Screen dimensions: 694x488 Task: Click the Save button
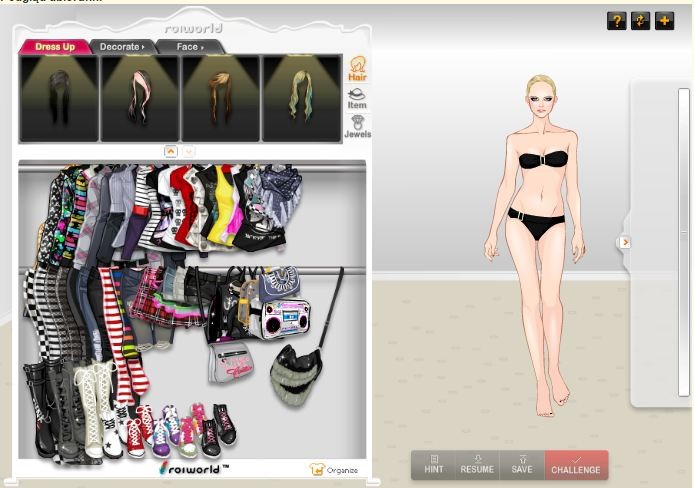click(x=522, y=465)
